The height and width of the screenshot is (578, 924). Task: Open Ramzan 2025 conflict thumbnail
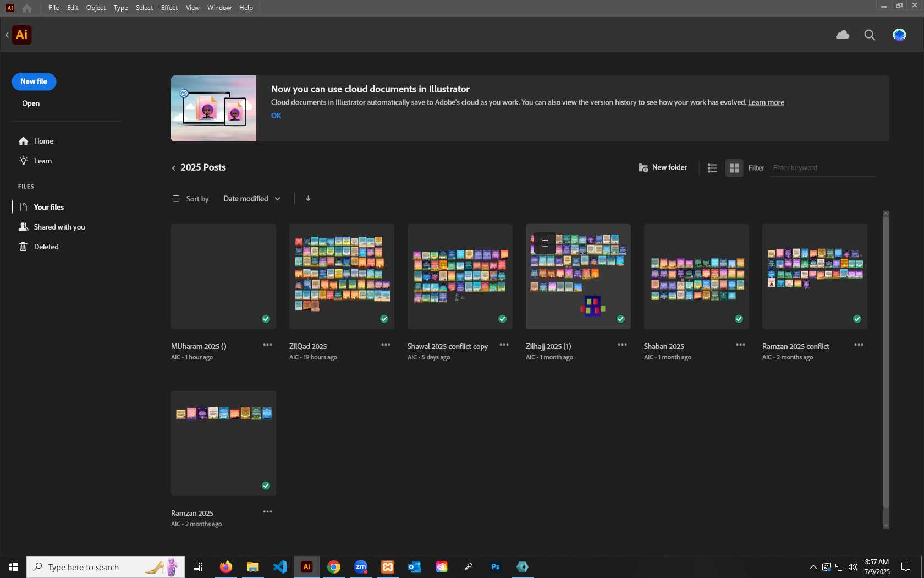815,276
